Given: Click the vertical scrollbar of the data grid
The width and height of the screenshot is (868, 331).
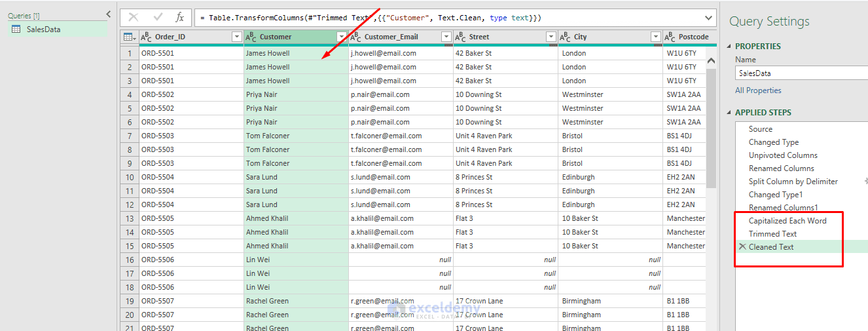Looking at the screenshot, I should click(712, 128).
